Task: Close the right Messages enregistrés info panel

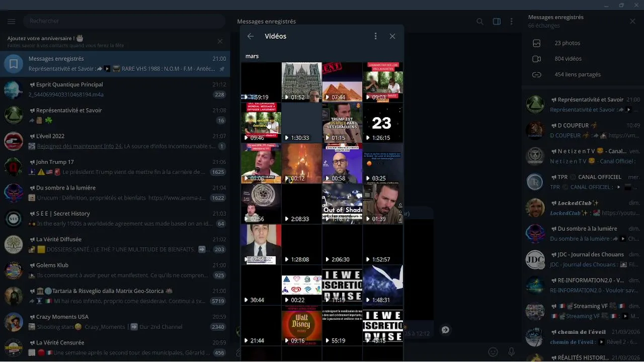Action: coord(632,21)
